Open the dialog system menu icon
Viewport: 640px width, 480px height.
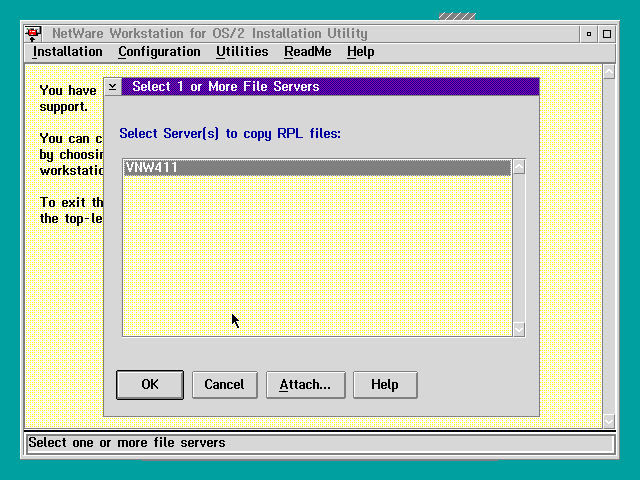pos(113,87)
